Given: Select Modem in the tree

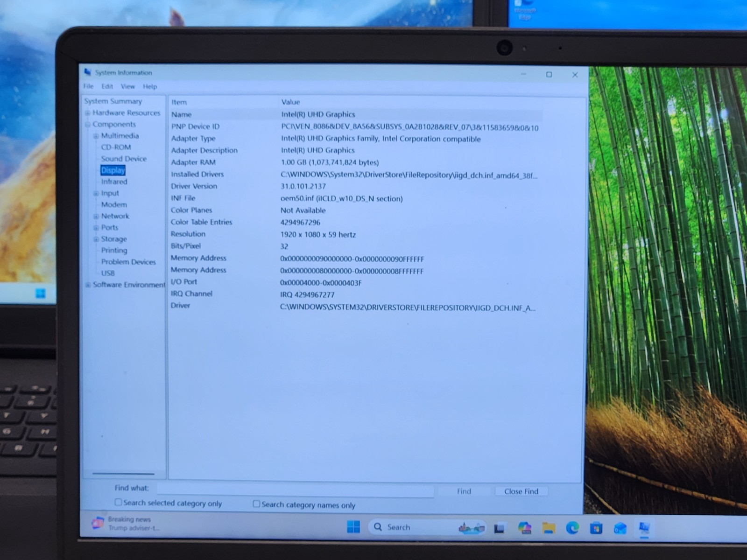Looking at the screenshot, I should point(114,204).
